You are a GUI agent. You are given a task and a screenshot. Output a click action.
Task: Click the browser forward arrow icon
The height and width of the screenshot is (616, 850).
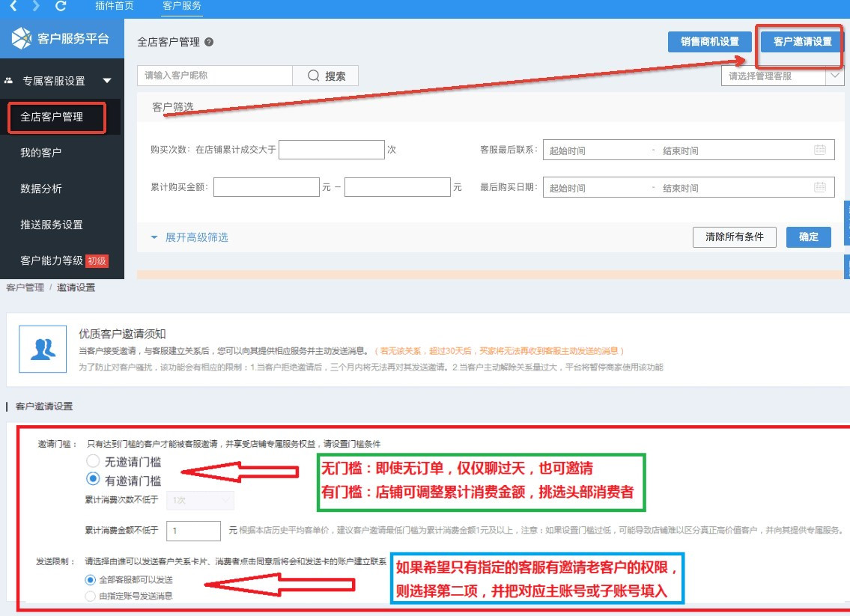(x=35, y=6)
